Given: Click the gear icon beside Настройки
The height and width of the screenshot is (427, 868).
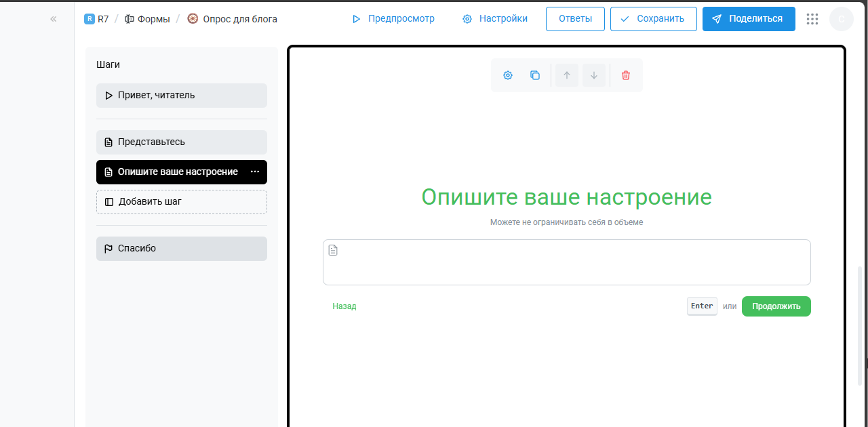Looking at the screenshot, I should tap(467, 19).
